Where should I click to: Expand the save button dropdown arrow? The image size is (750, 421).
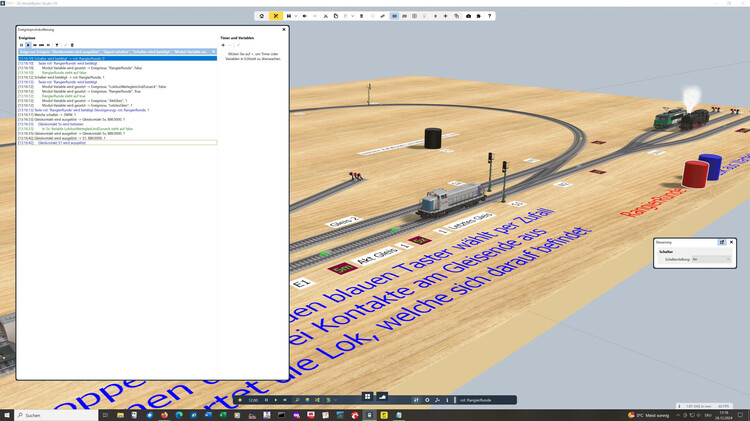tap(296, 16)
